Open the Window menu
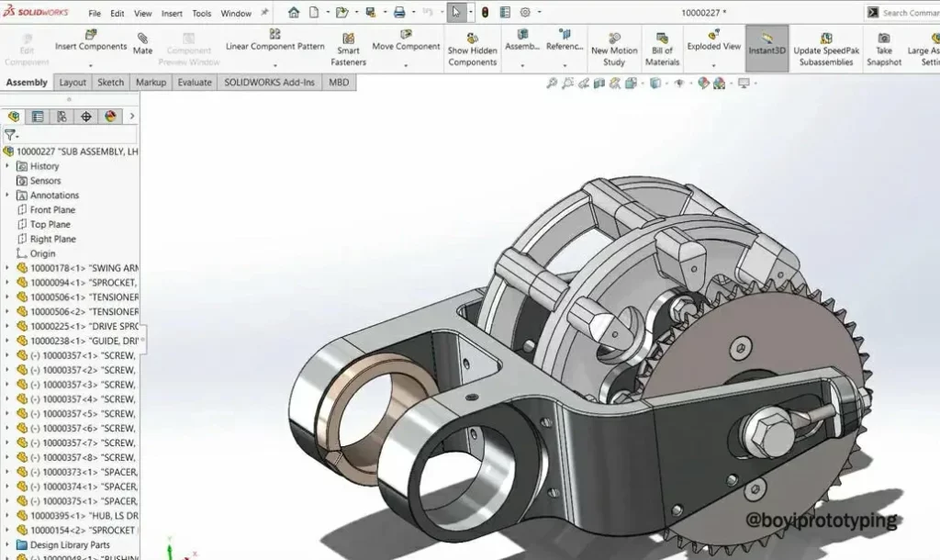 236,13
